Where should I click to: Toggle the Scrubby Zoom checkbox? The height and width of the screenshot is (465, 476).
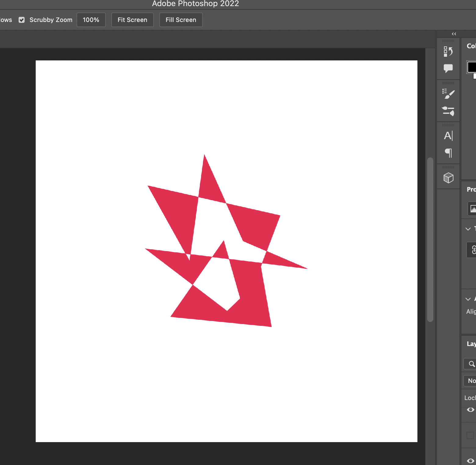(x=21, y=20)
